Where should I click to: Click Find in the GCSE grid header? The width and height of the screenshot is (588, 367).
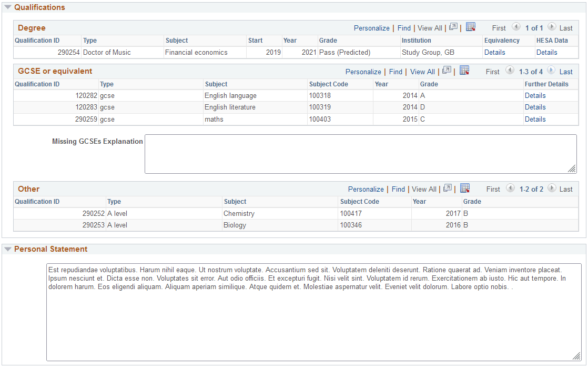(395, 71)
